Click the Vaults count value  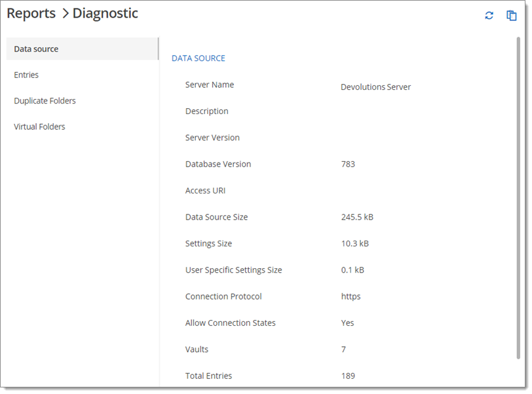343,349
